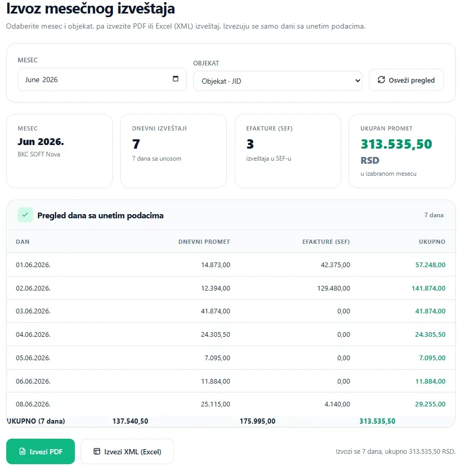Click the DAN column header
Viewport: 476px width, 473px height.
point(23,242)
